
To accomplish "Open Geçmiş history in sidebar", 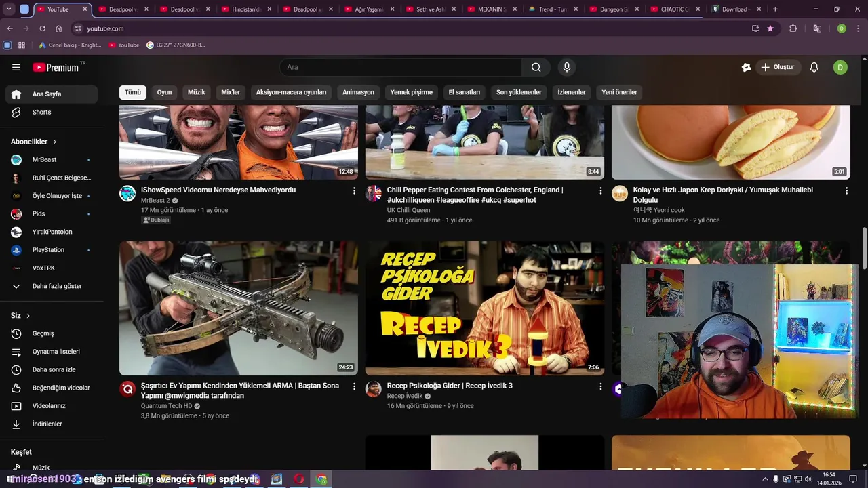I will click(52, 333).
